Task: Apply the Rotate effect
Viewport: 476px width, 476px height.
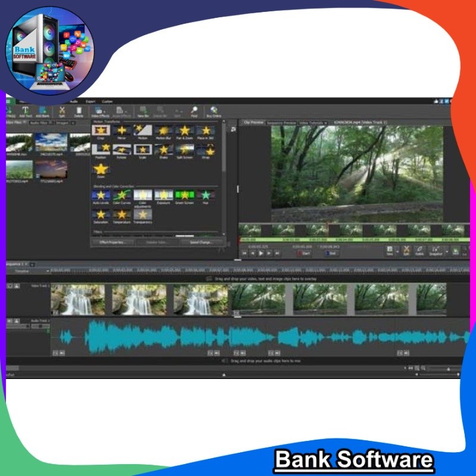Action: tap(122, 152)
